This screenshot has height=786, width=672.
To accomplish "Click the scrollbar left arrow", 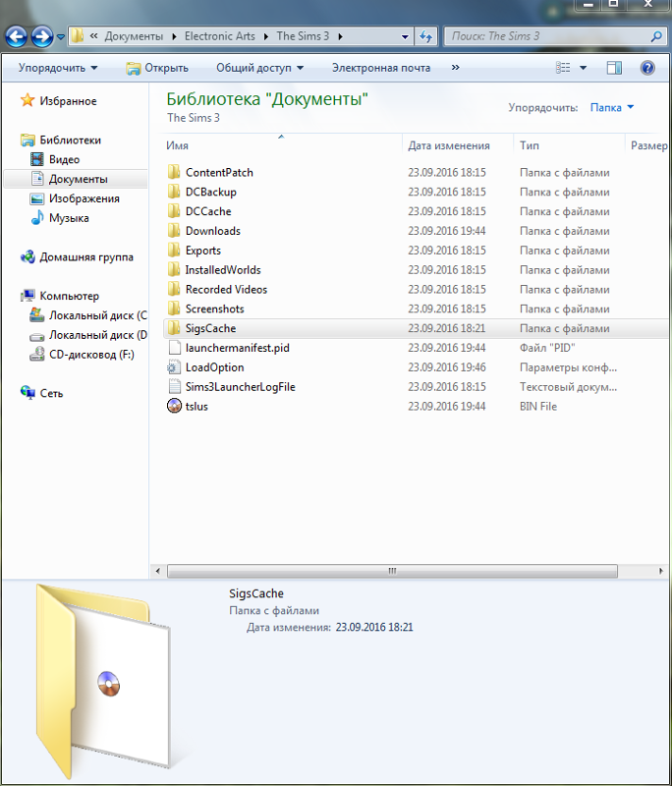I will 158,571.
